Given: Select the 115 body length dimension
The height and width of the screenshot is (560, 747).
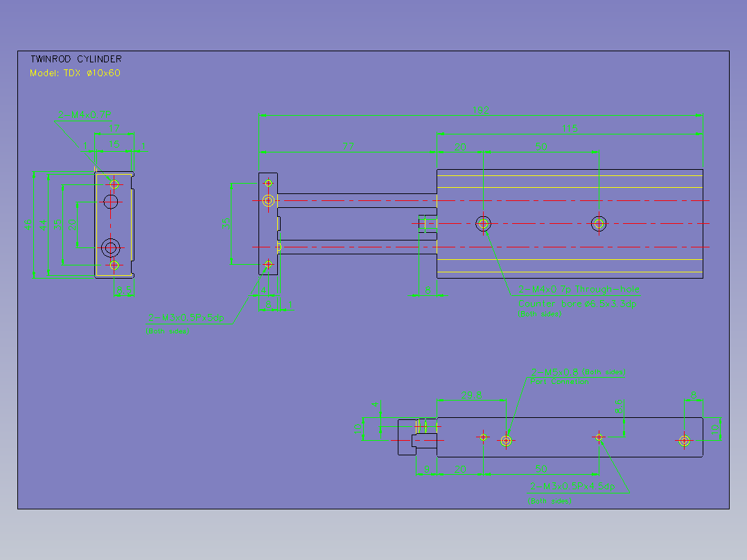Looking at the screenshot, I should (x=570, y=128).
